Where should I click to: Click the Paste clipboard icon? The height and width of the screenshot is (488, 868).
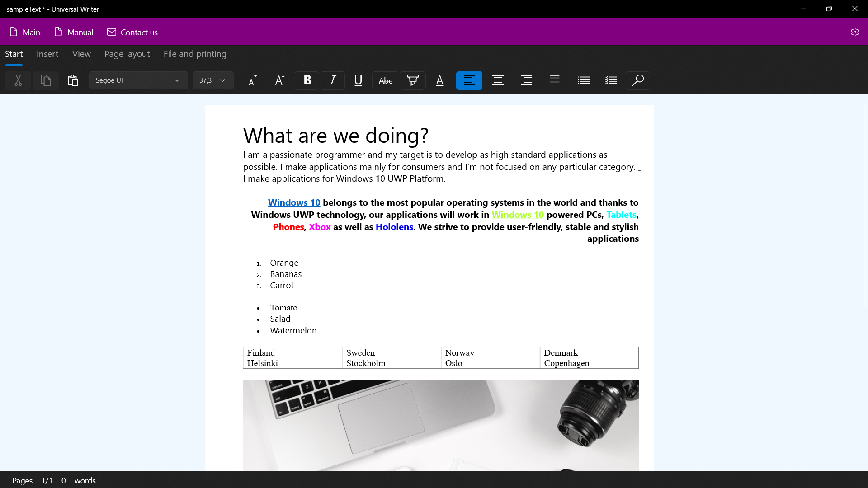(73, 80)
